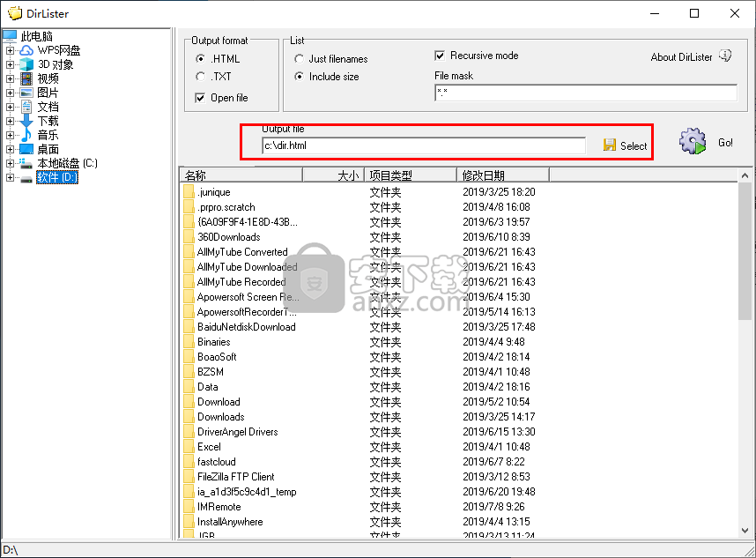Click the Select button label
This screenshot has height=558, width=756.
click(x=634, y=145)
